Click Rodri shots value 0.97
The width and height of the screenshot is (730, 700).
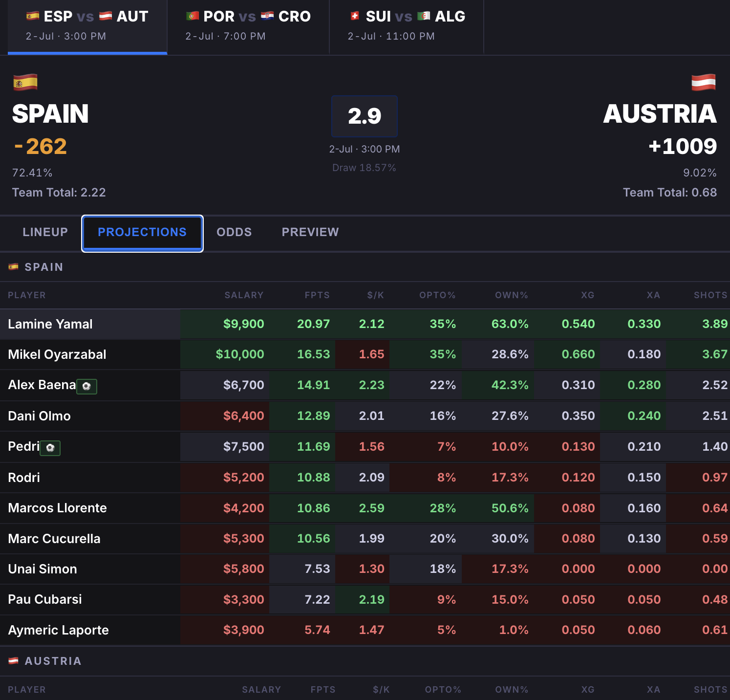point(715,478)
